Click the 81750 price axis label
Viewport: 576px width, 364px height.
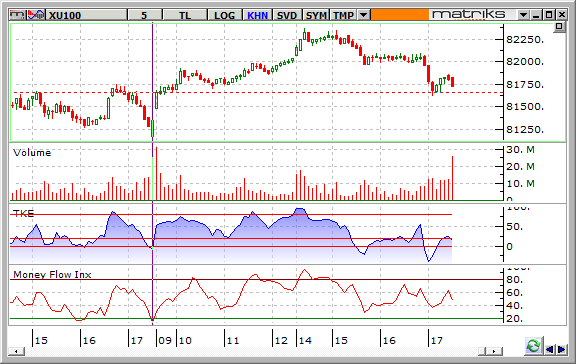[x=525, y=84]
